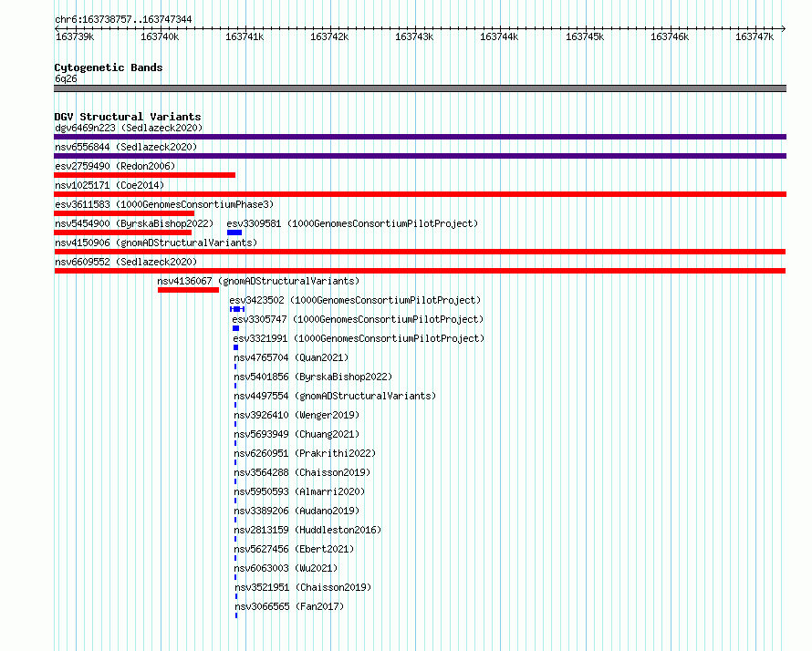Click the 163746k ruler tick label
812x651 pixels.
[670, 36]
